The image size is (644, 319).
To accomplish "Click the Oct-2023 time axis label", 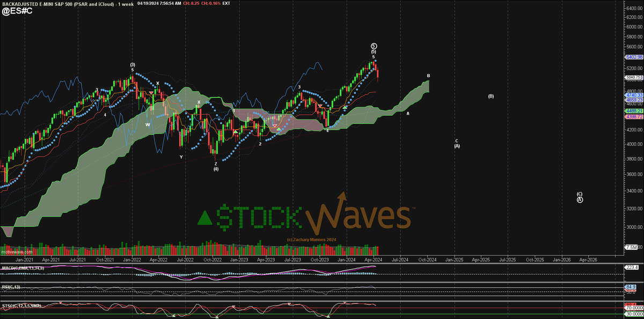I will [319, 259].
